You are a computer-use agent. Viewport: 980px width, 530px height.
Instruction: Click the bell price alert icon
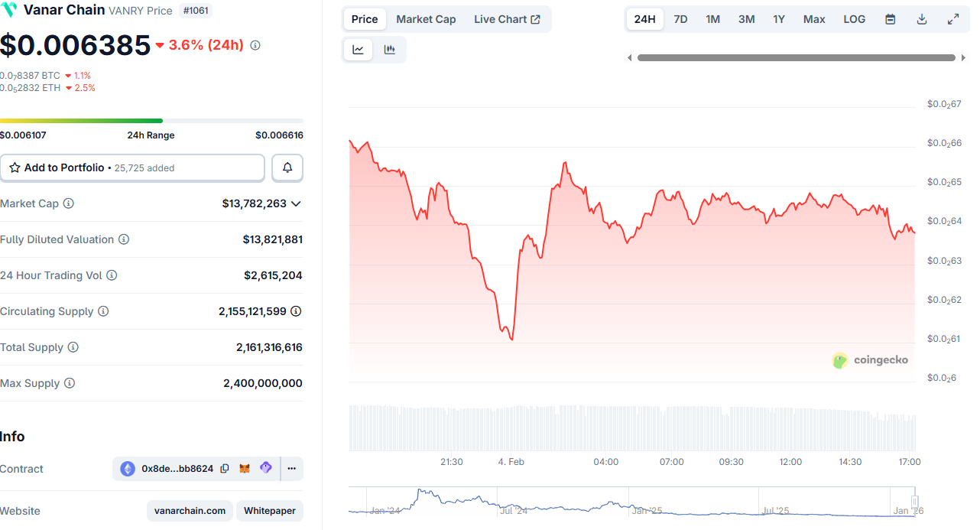[287, 167]
